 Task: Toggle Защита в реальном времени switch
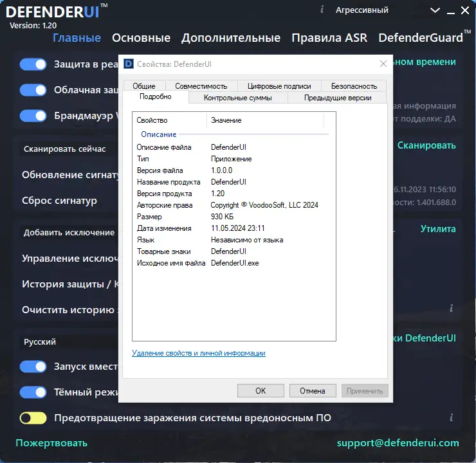point(33,64)
